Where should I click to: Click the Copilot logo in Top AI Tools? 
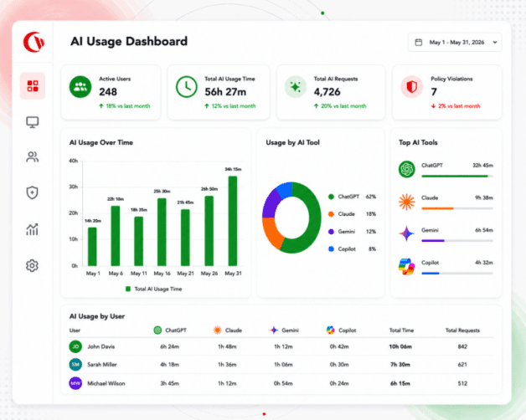406,267
